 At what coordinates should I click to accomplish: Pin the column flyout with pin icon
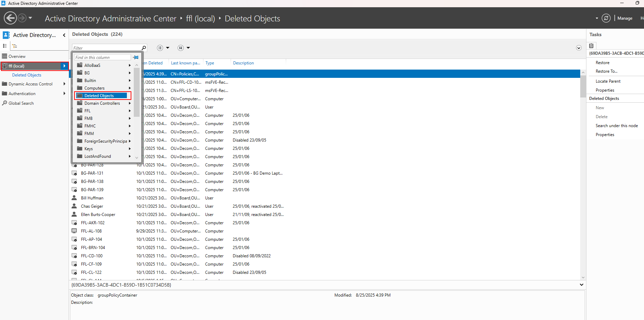136,58
